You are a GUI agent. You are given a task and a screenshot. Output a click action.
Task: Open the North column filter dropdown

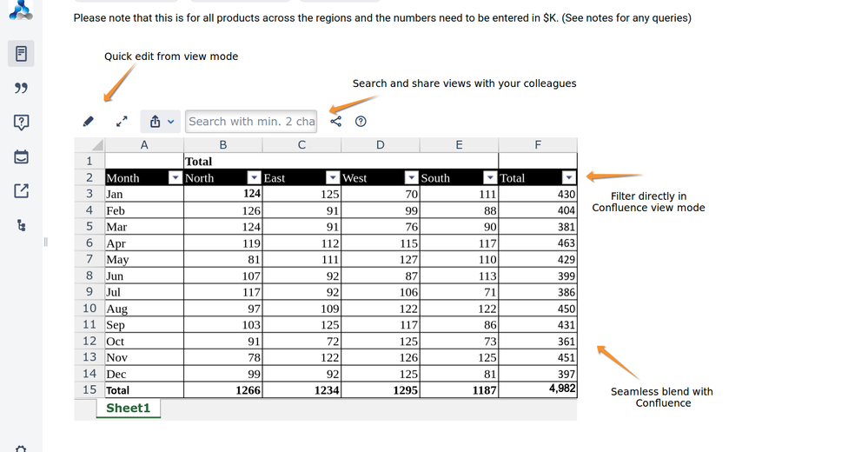coord(254,178)
